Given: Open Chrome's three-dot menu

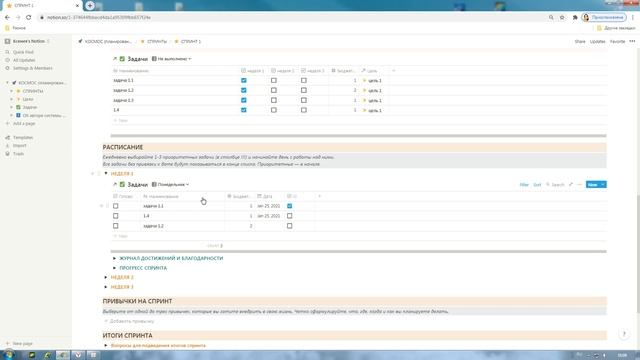Looking at the screenshot, I should click(633, 18).
